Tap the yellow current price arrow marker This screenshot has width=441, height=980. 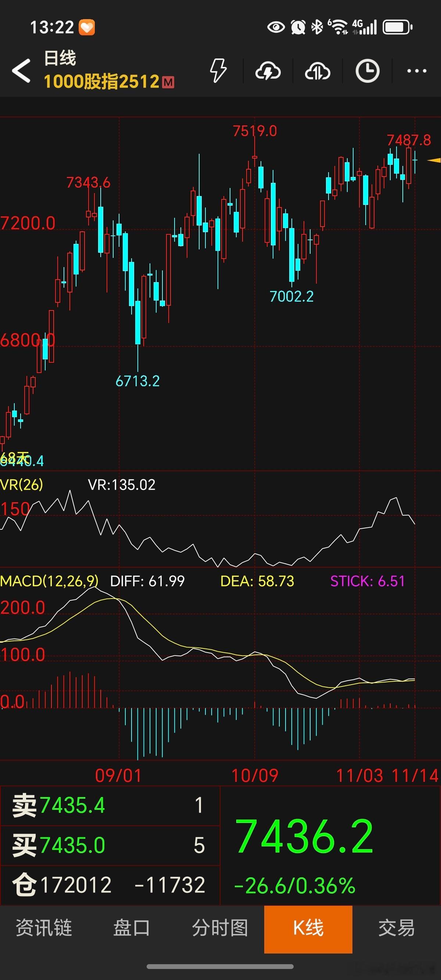pyautogui.click(x=434, y=160)
